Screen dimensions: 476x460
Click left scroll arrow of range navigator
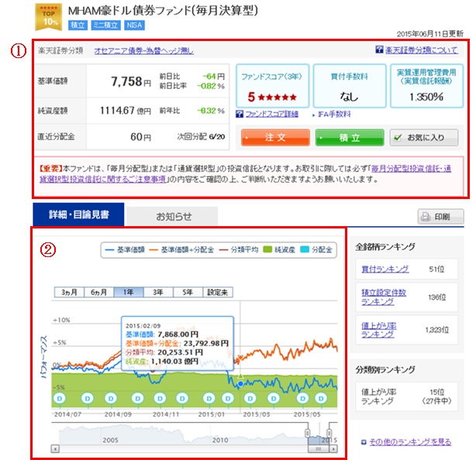(x=55, y=448)
